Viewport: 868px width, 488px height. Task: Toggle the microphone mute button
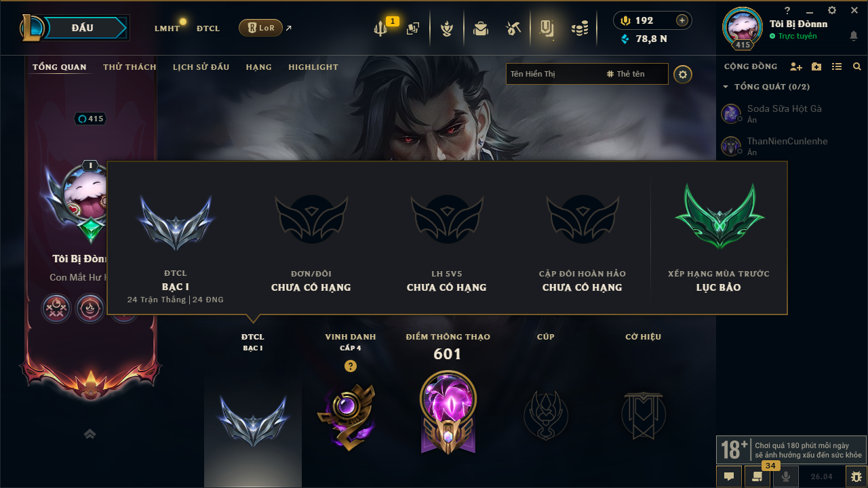point(786,476)
